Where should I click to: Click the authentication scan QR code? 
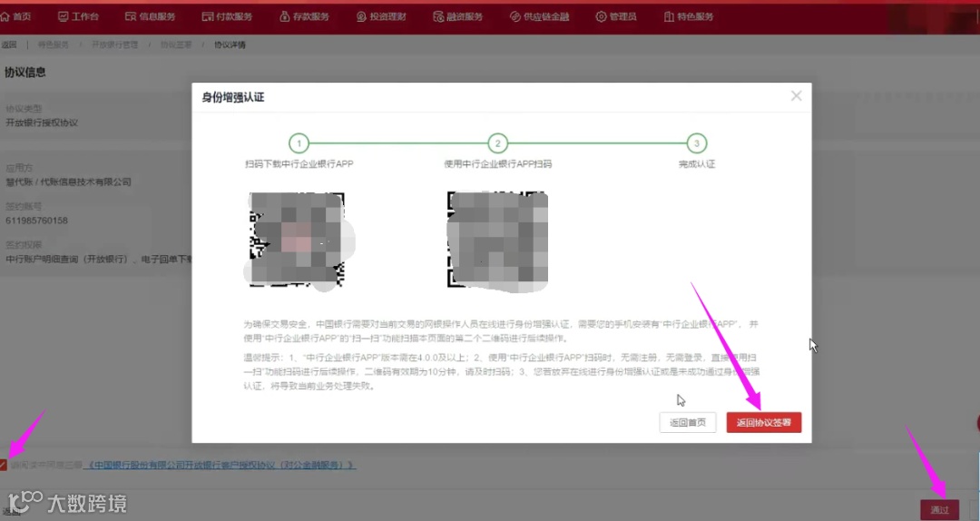pyautogui.click(x=497, y=240)
